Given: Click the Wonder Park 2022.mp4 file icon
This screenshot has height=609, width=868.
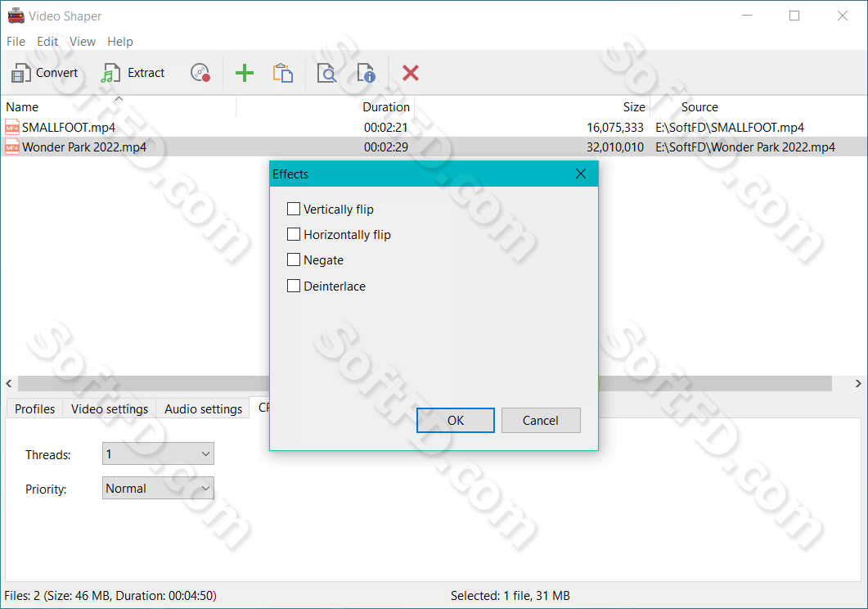Looking at the screenshot, I should tap(12, 147).
